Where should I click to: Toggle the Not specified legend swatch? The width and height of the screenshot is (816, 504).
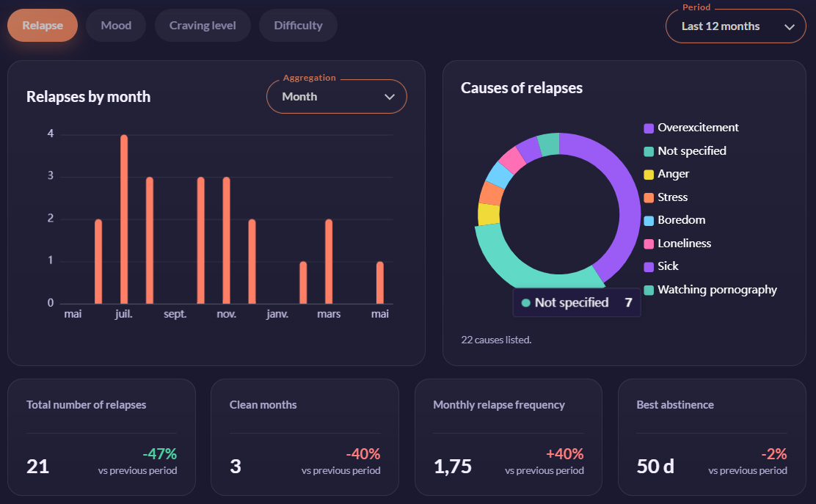click(x=649, y=151)
